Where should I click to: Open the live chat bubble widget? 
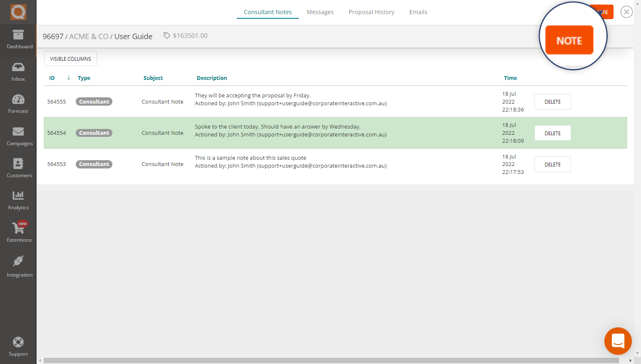[x=618, y=341]
